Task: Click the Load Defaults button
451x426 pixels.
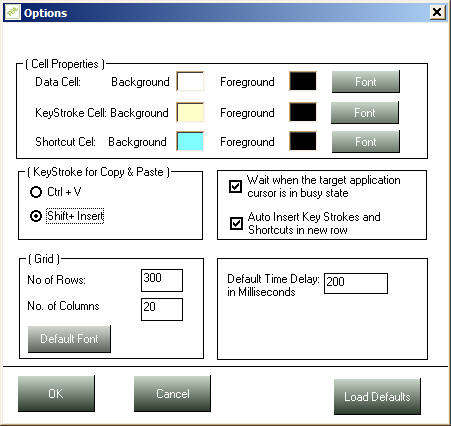Action: pos(377,397)
